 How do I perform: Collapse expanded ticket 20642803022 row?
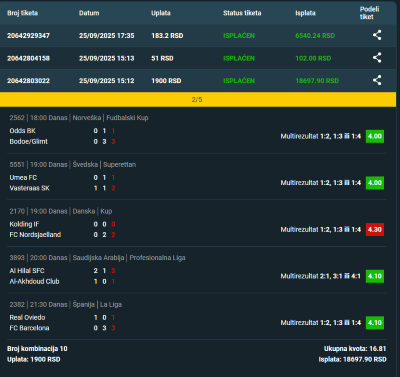198,80
